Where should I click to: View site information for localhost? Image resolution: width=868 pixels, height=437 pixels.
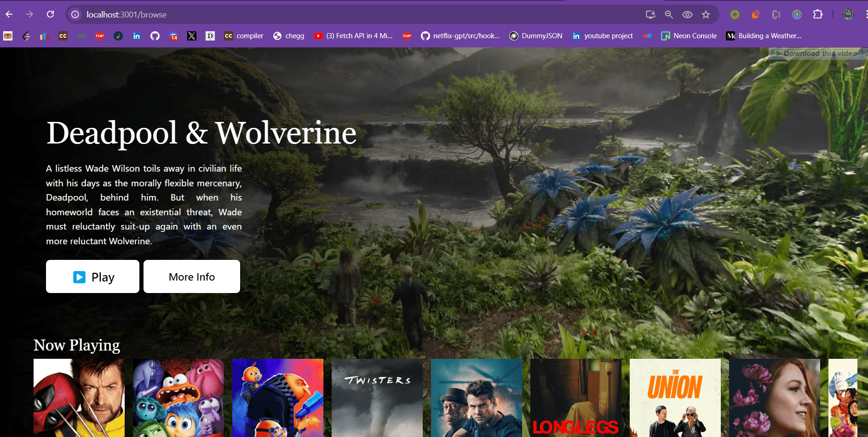pos(75,15)
